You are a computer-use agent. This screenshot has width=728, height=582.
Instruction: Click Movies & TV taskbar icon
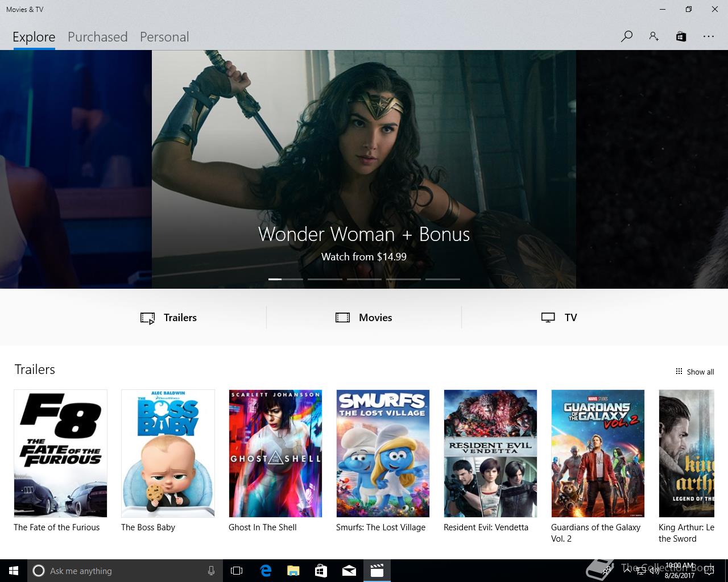pyautogui.click(x=377, y=571)
